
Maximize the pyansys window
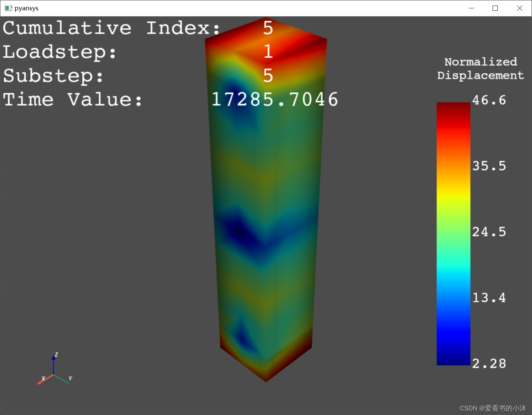click(x=495, y=8)
